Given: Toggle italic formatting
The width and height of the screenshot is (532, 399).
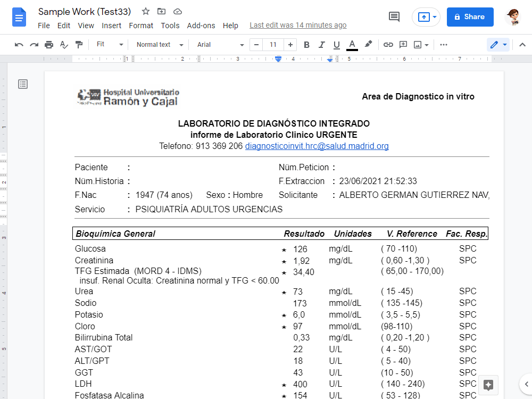Looking at the screenshot, I should click(321, 45).
